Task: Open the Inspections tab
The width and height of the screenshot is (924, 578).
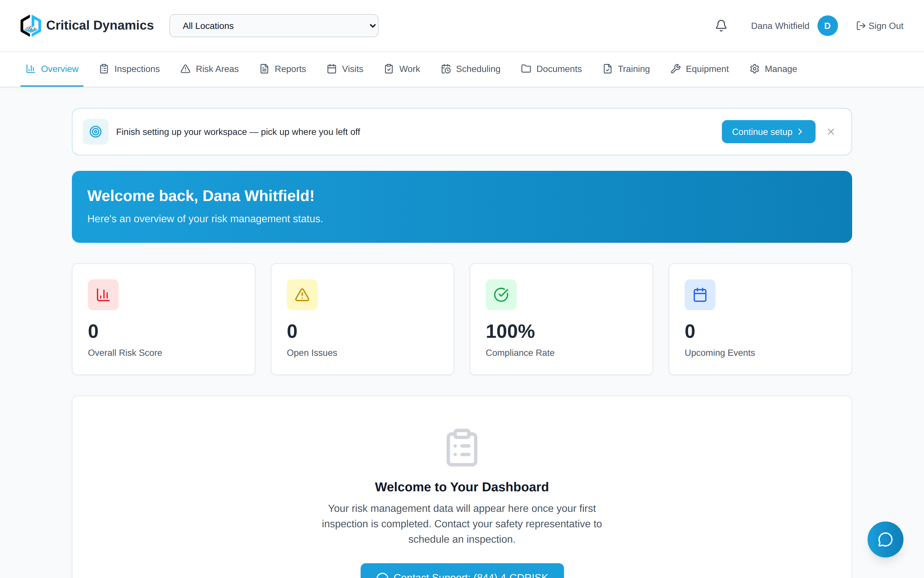Action: click(x=129, y=69)
